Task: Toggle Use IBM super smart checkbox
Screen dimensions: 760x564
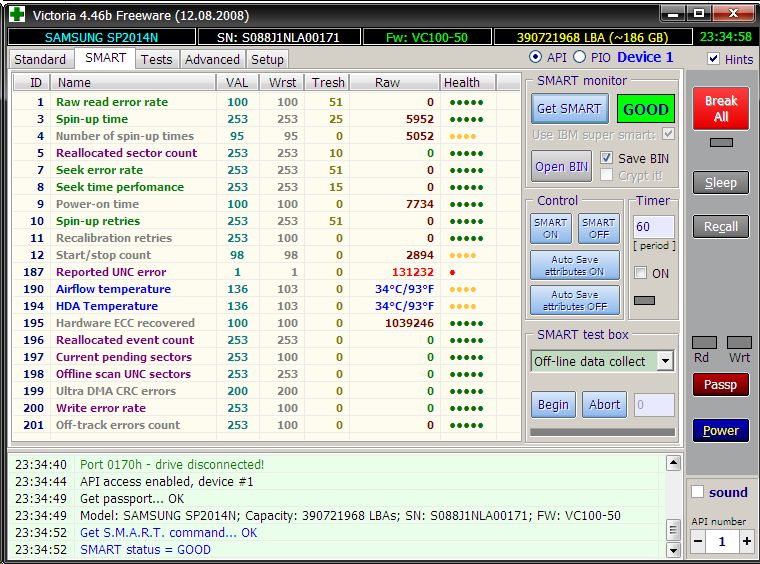Action: [668, 134]
